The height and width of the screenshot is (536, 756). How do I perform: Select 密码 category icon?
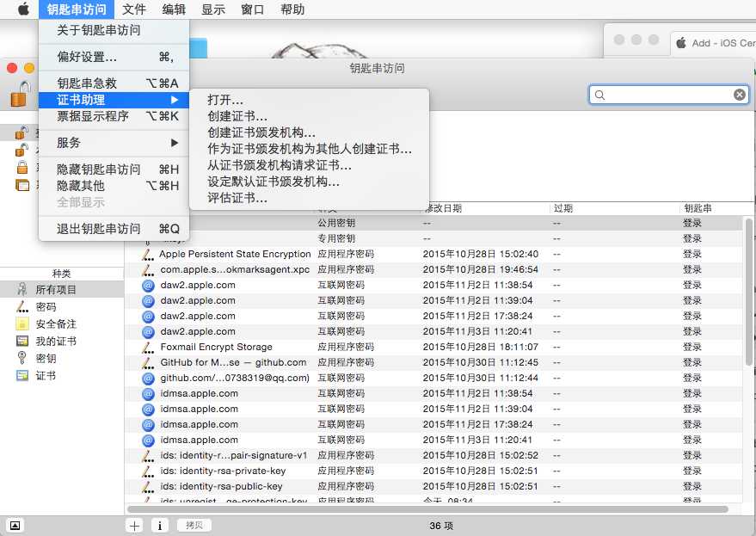coord(22,307)
